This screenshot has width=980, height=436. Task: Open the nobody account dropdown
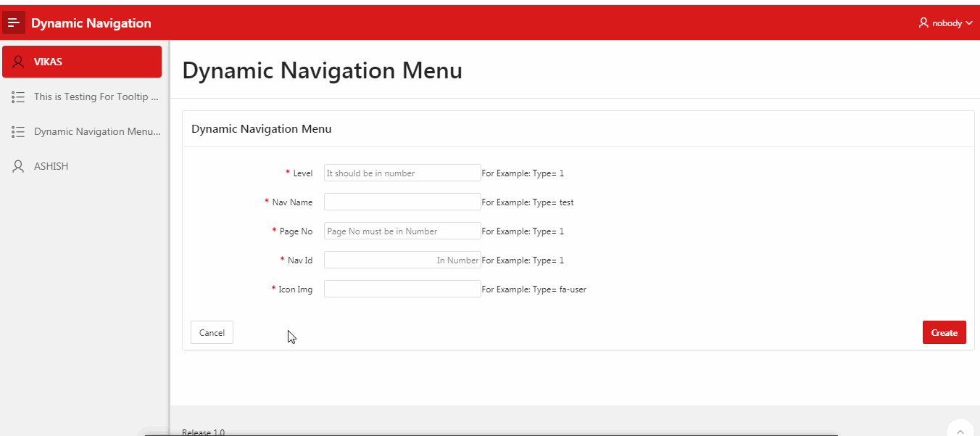coord(946,22)
